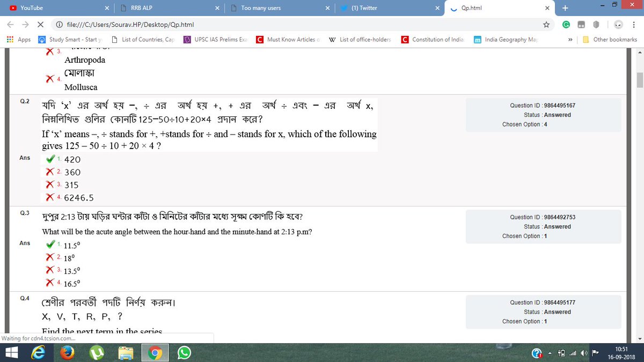Click the Chrome taskbar icon
Image resolution: width=644 pixels, height=362 pixels.
155,352
